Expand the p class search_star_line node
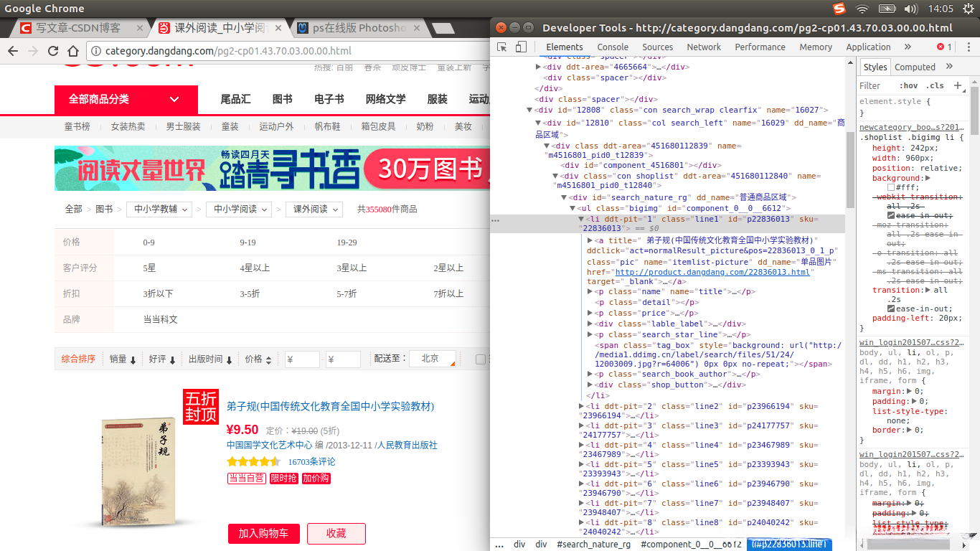The width and height of the screenshot is (980, 551). click(590, 335)
